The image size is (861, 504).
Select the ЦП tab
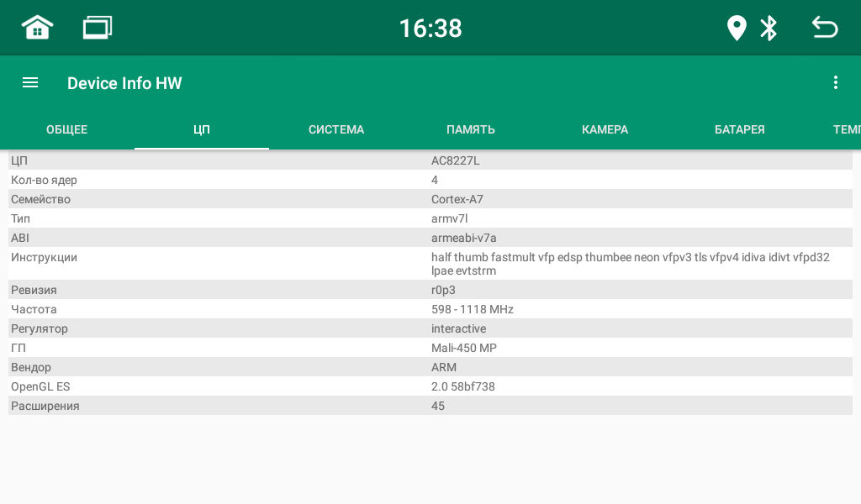pyautogui.click(x=202, y=129)
